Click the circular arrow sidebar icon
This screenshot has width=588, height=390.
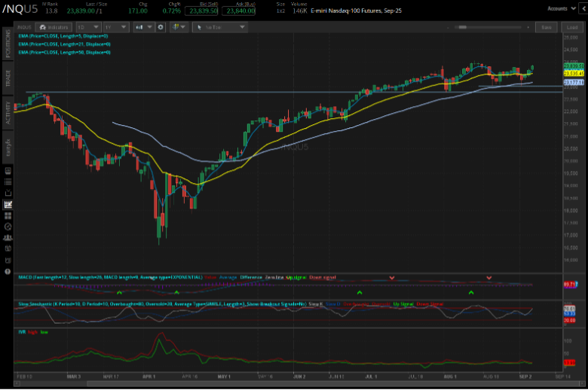(x=8, y=227)
